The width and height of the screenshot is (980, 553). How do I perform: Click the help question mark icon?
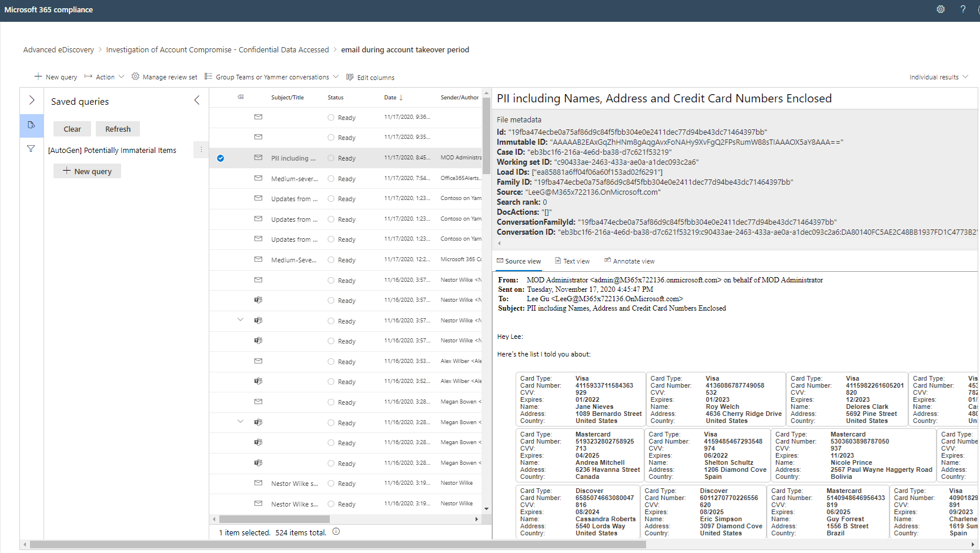coord(963,9)
